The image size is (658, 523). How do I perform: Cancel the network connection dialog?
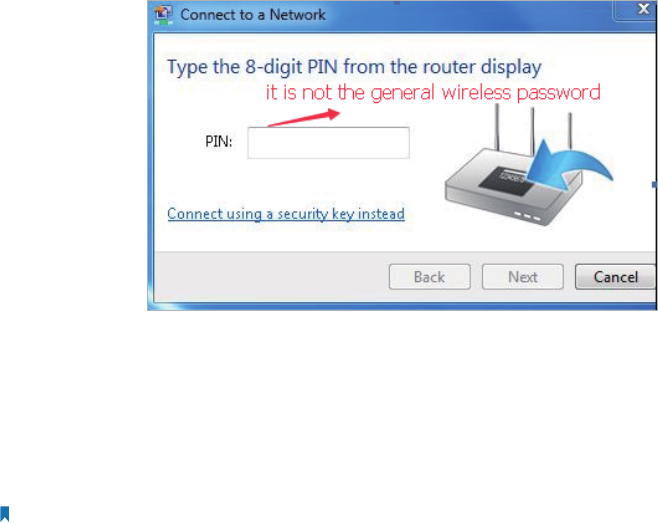615,277
